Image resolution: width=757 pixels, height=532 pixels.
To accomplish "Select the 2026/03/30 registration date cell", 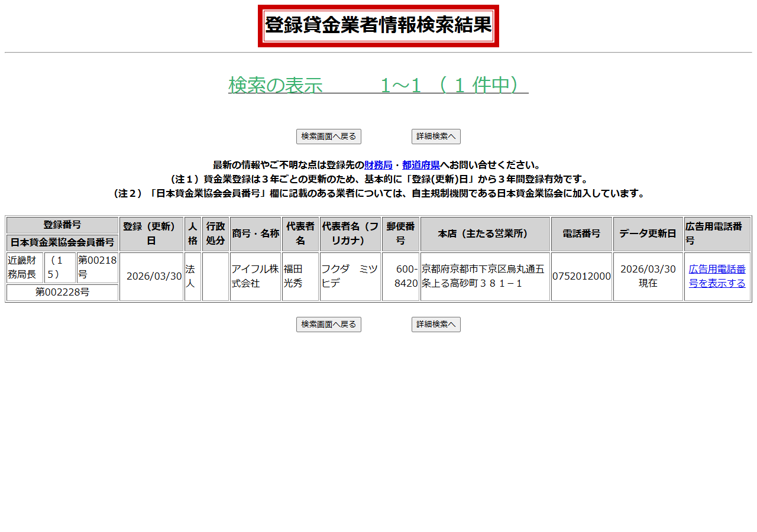I will pyautogui.click(x=151, y=277).
